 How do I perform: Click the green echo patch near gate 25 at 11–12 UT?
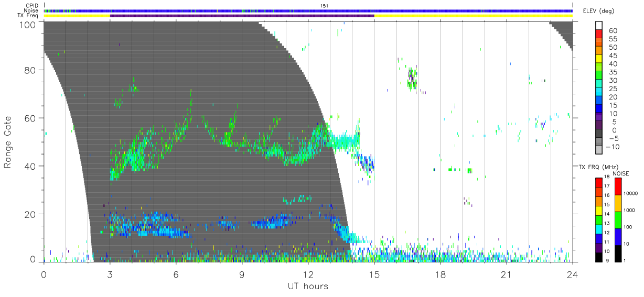(297, 200)
